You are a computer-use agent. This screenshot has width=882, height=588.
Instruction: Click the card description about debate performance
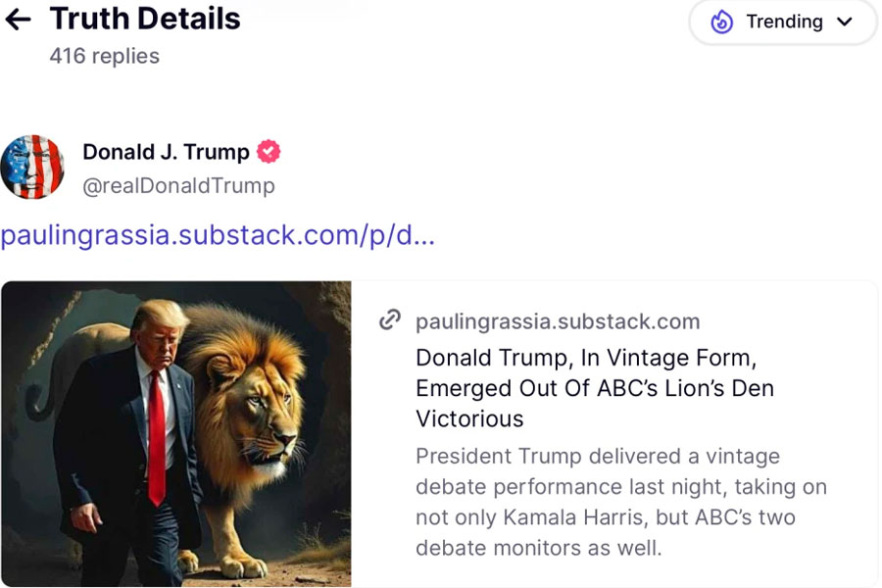pyautogui.click(x=620, y=501)
